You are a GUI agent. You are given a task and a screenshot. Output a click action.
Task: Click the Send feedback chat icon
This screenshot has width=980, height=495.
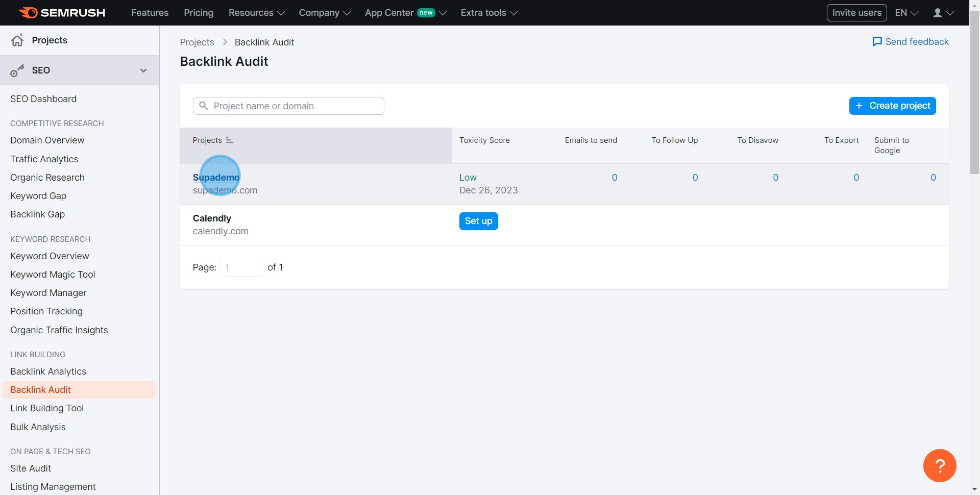tap(877, 42)
